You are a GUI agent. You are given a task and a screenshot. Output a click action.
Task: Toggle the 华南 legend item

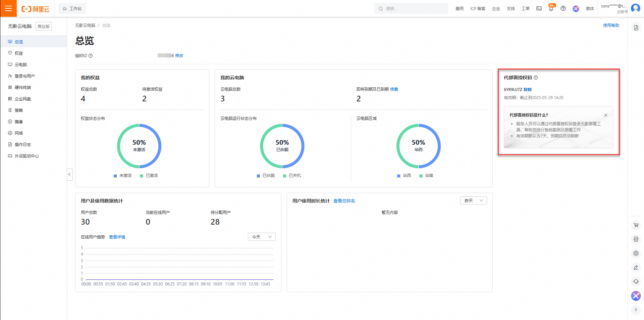426,176
